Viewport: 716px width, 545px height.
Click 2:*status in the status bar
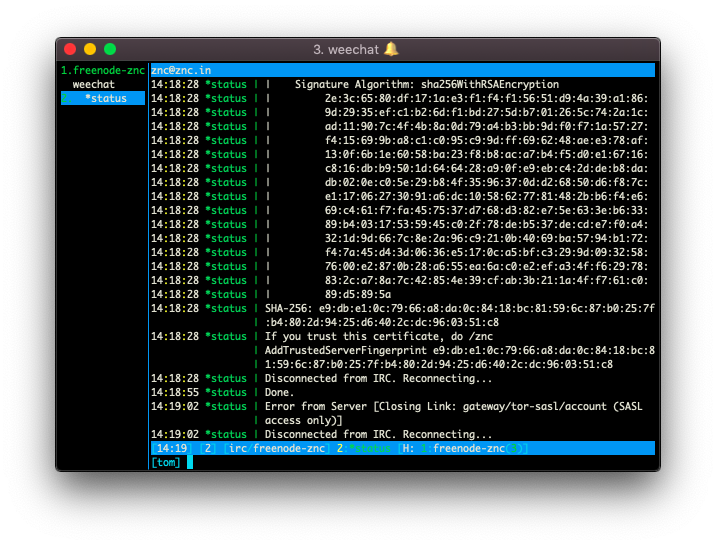tap(363, 448)
